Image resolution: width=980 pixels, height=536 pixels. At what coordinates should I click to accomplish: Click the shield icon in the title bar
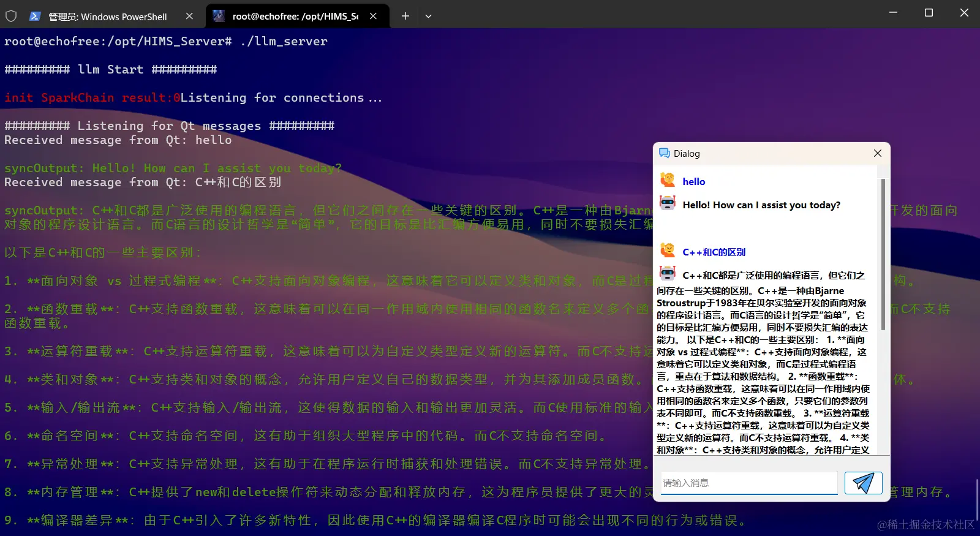[11, 17]
